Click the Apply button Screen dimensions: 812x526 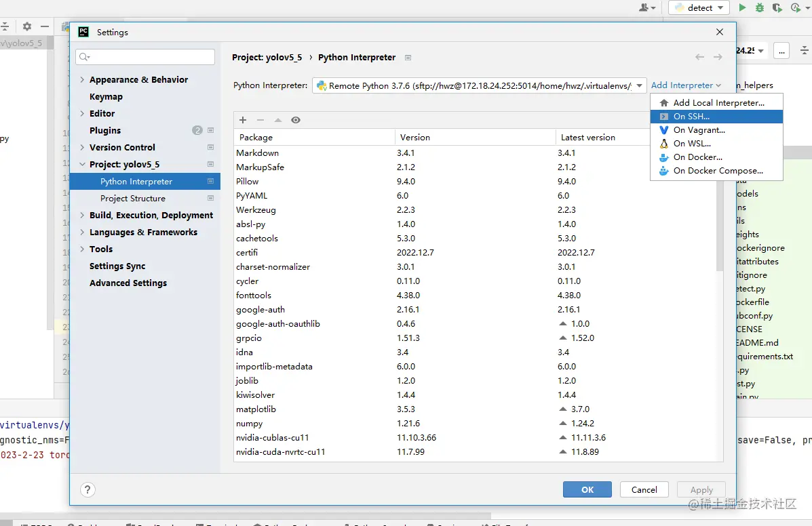pos(701,489)
